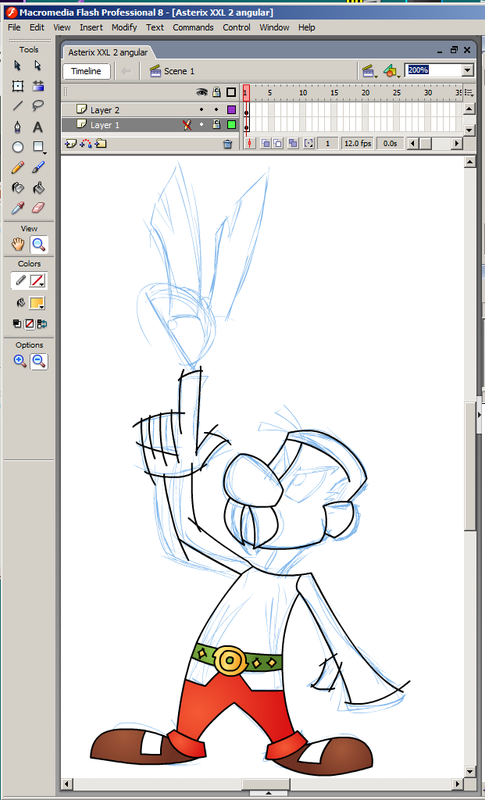Select the Rectangle tool
485x800 pixels.
(38, 147)
